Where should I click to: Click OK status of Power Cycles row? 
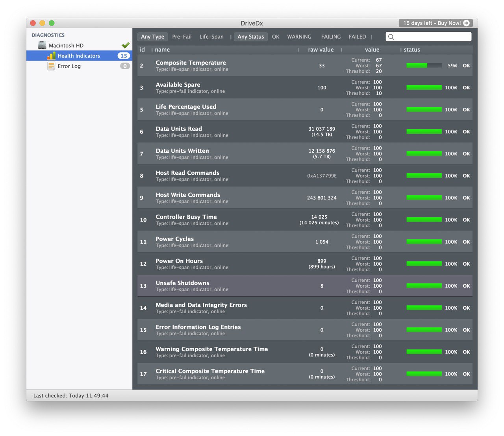(x=466, y=242)
